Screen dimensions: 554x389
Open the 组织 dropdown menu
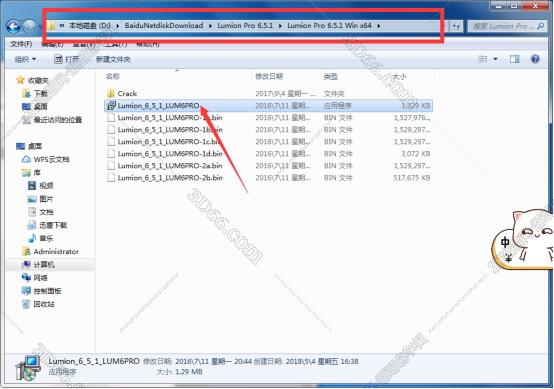25,59
